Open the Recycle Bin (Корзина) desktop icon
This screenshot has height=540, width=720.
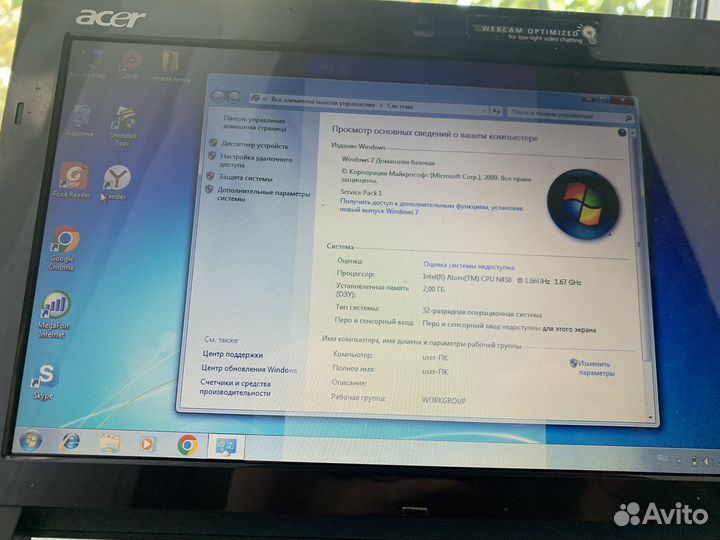coord(81,120)
